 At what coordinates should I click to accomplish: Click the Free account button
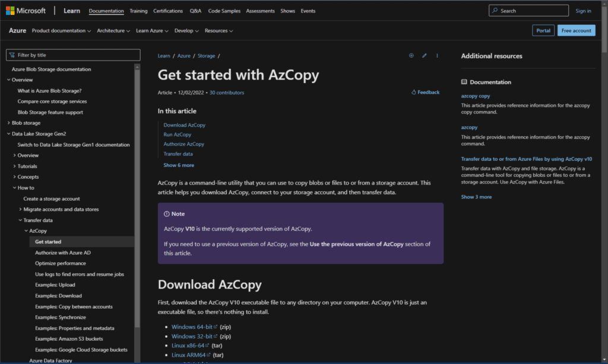576,31
